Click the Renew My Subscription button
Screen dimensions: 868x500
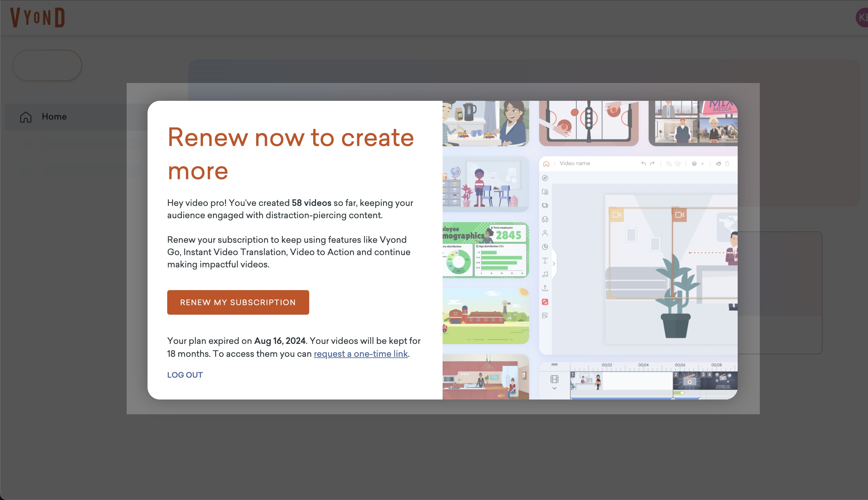[238, 302]
